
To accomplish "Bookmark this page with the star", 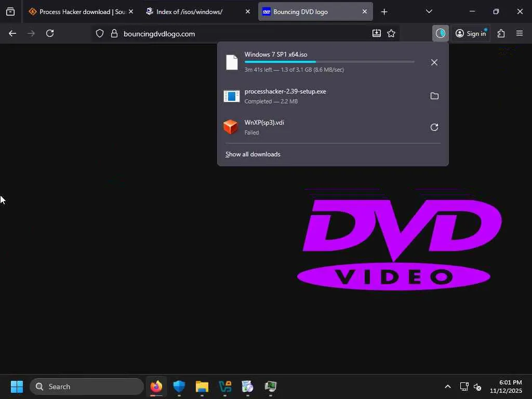I will point(391,33).
